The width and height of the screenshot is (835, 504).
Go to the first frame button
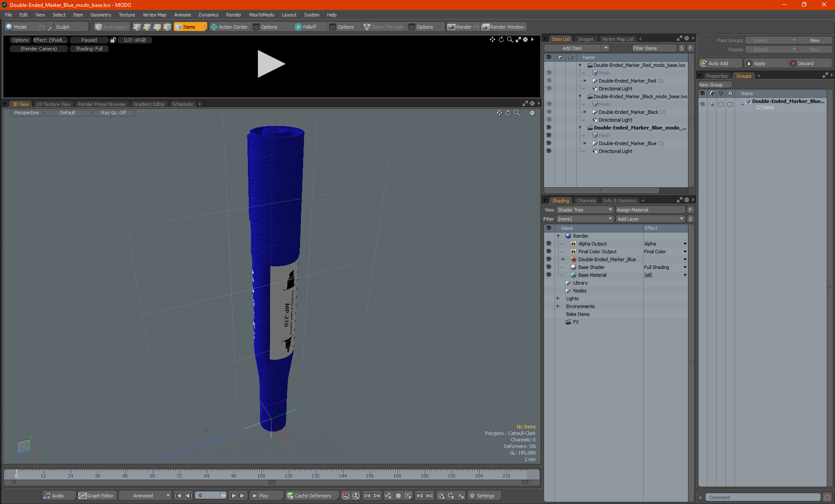178,496
